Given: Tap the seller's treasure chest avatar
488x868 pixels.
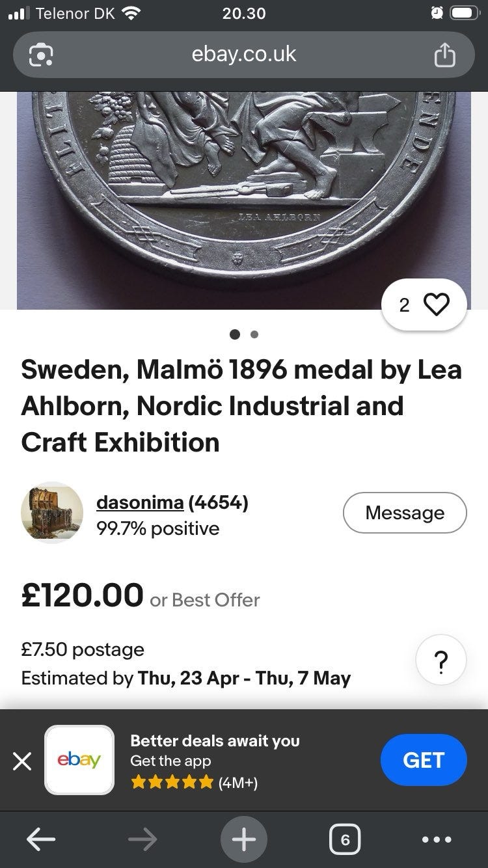Looking at the screenshot, I should (52, 513).
